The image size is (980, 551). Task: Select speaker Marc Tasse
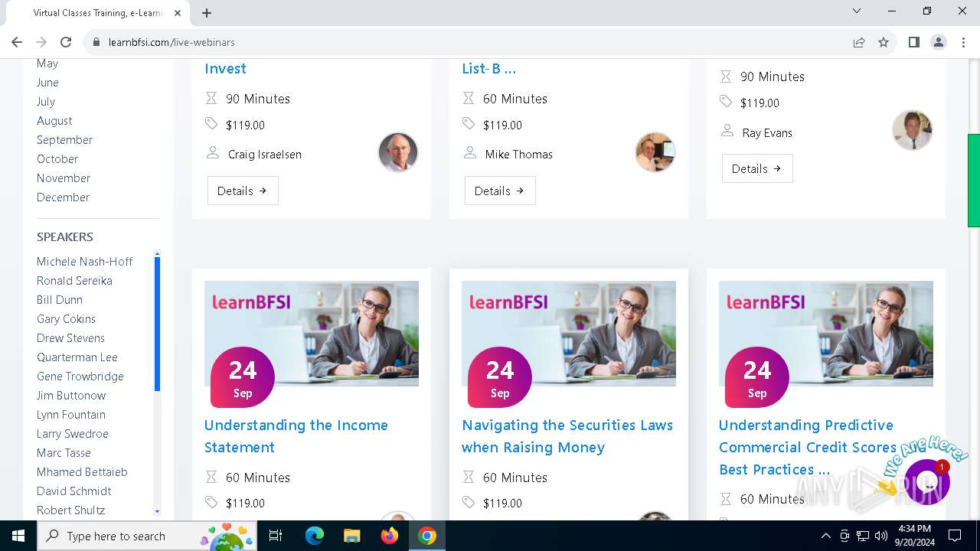(x=64, y=453)
